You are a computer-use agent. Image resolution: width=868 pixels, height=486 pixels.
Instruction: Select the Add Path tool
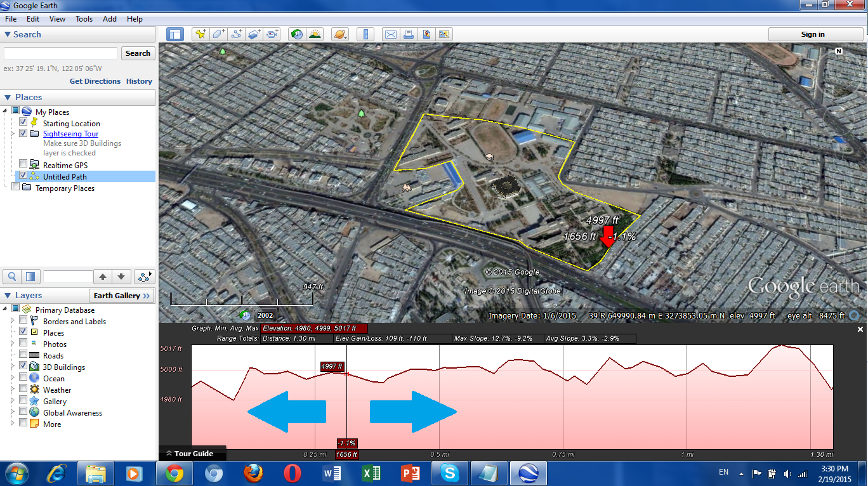pos(237,34)
